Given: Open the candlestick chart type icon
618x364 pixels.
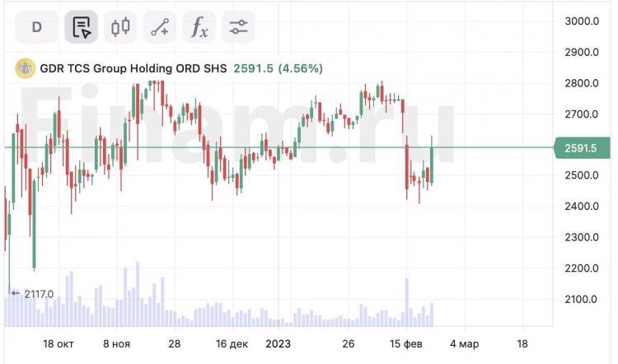Looking at the screenshot, I should pyautogui.click(x=120, y=27).
